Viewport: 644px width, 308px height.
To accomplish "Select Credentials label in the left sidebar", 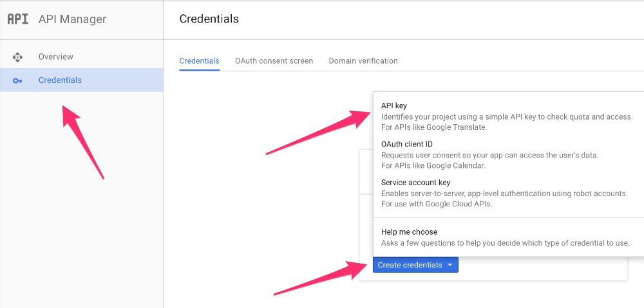I will click(x=60, y=80).
